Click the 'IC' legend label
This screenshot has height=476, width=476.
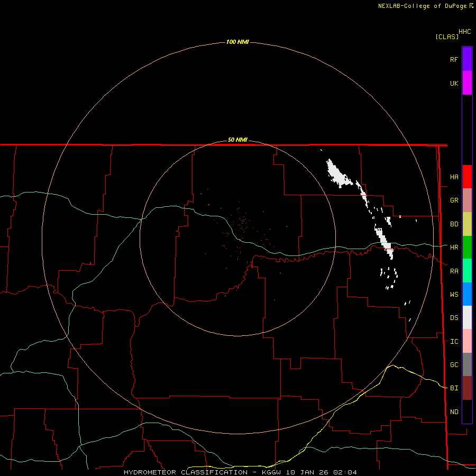[454, 342]
